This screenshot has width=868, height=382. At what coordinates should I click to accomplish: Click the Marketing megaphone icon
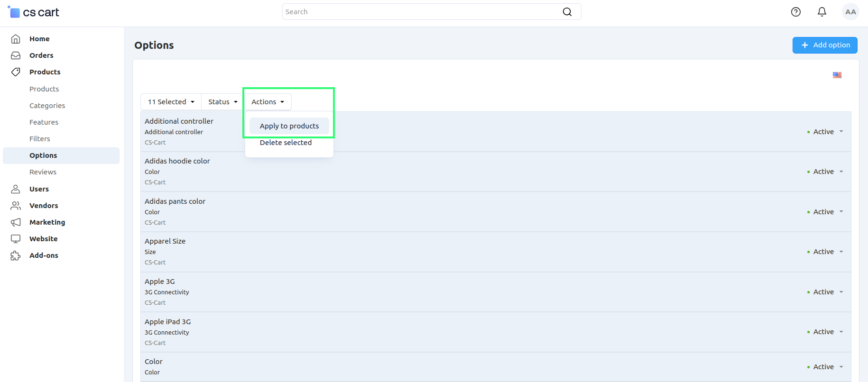tap(16, 222)
